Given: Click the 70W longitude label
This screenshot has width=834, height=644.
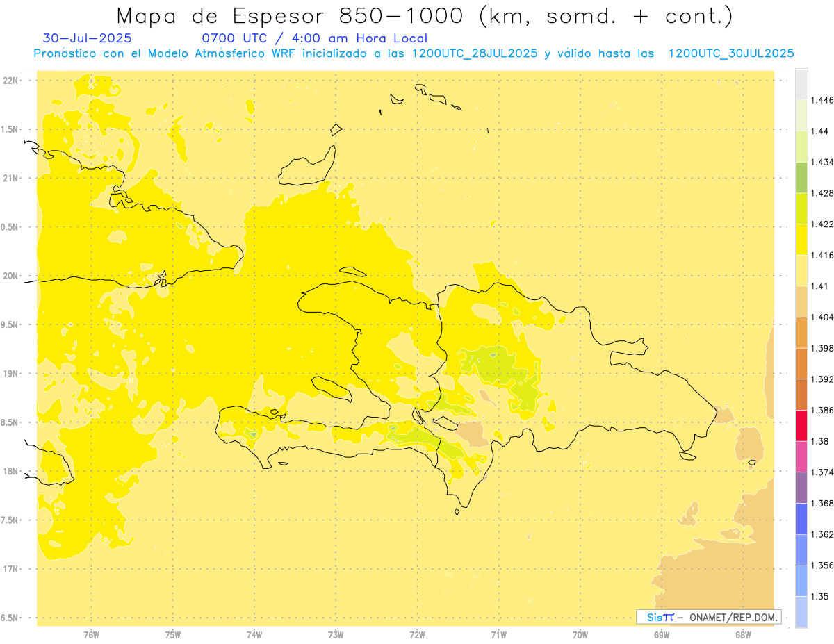Looking at the screenshot, I should point(580,635).
